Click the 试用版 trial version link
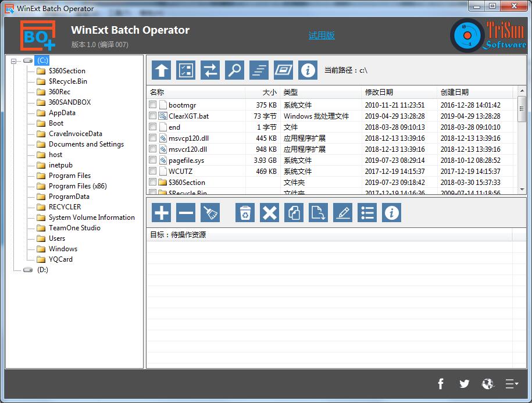The image size is (532, 403). 322,35
